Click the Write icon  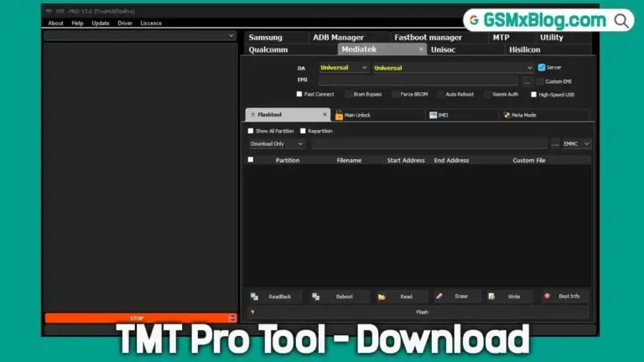click(491, 297)
